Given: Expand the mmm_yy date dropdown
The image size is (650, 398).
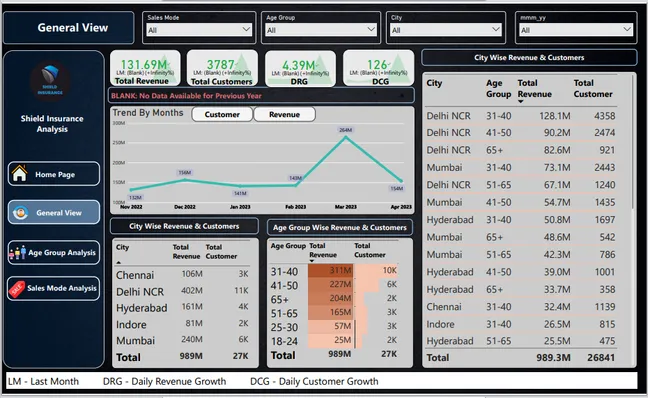Looking at the screenshot, I should [576, 29].
